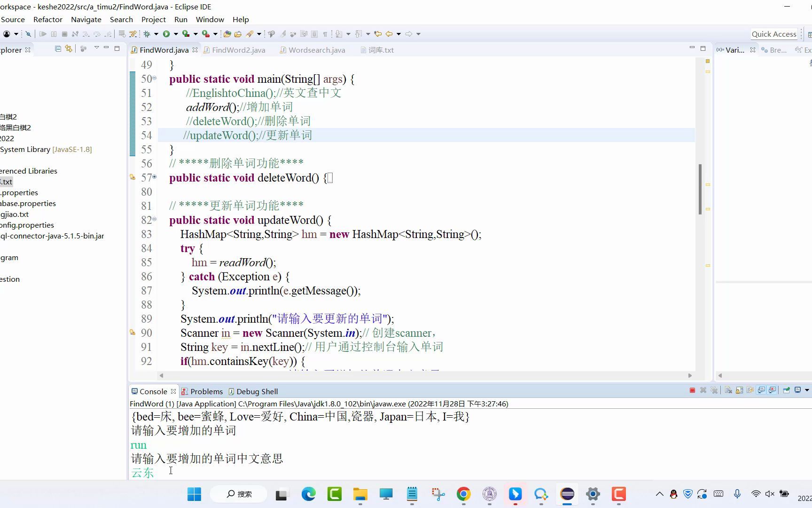Open the Search menu
The width and height of the screenshot is (812, 508).
pos(121,20)
